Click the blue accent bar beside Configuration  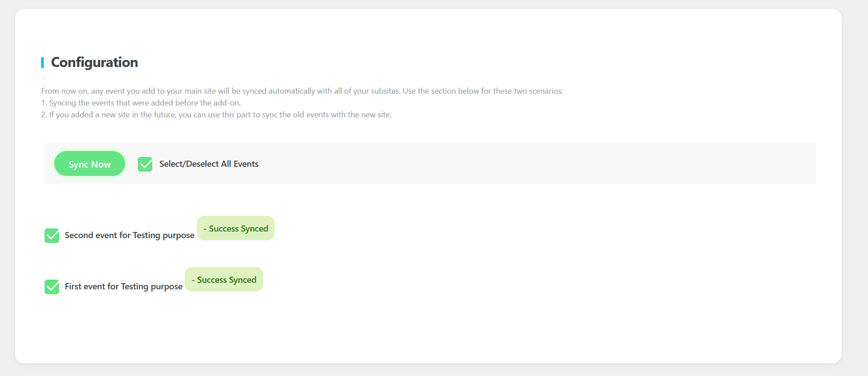(x=42, y=63)
